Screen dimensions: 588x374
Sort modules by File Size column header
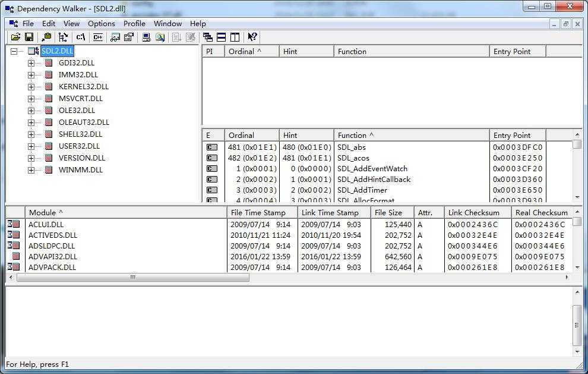click(392, 212)
